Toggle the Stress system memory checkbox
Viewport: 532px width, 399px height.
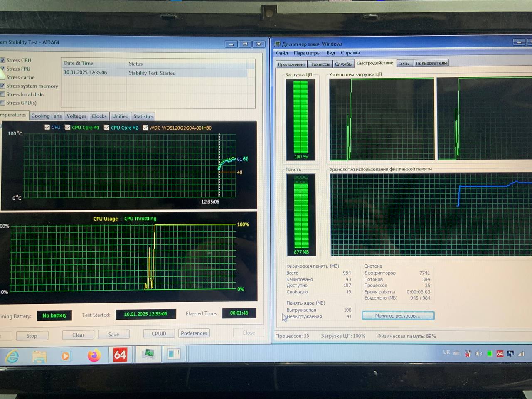pos(2,86)
